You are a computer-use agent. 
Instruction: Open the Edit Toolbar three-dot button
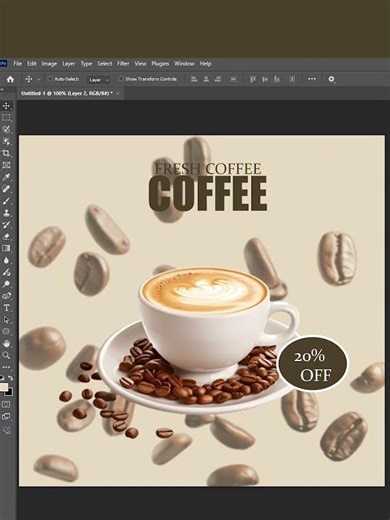pos(6,367)
